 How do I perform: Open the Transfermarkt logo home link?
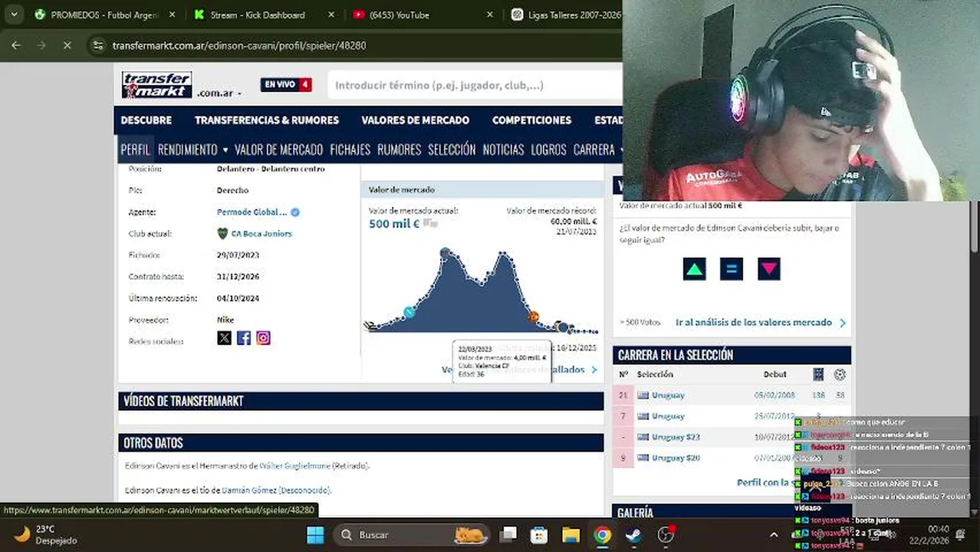pos(156,85)
